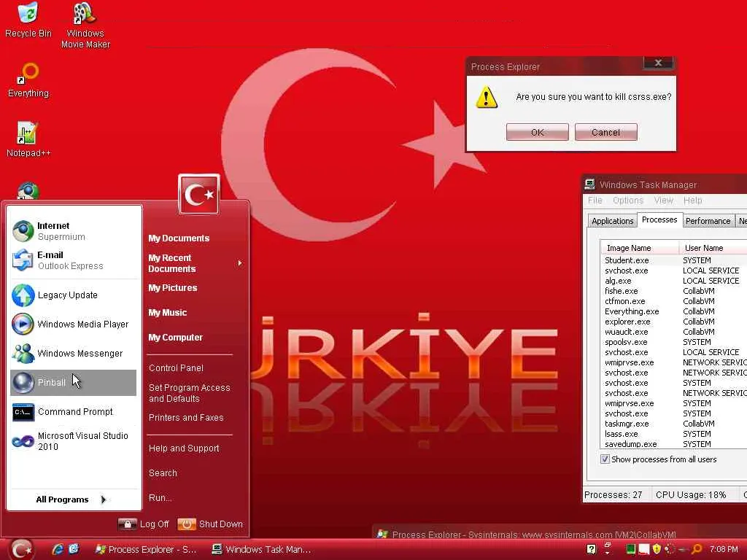This screenshot has height=560, width=747.
Task: Click Search in the Start menu
Action: click(163, 472)
